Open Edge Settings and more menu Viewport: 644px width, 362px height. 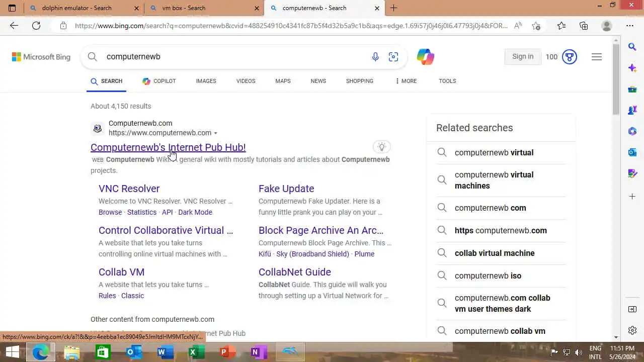coord(630,26)
